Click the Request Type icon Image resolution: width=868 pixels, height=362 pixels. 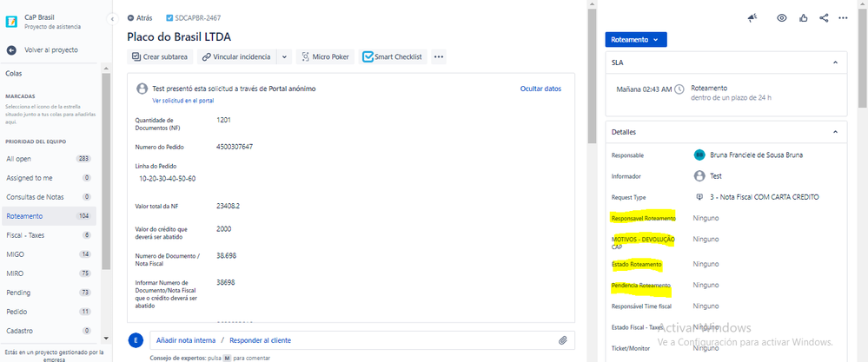tap(699, 197)
